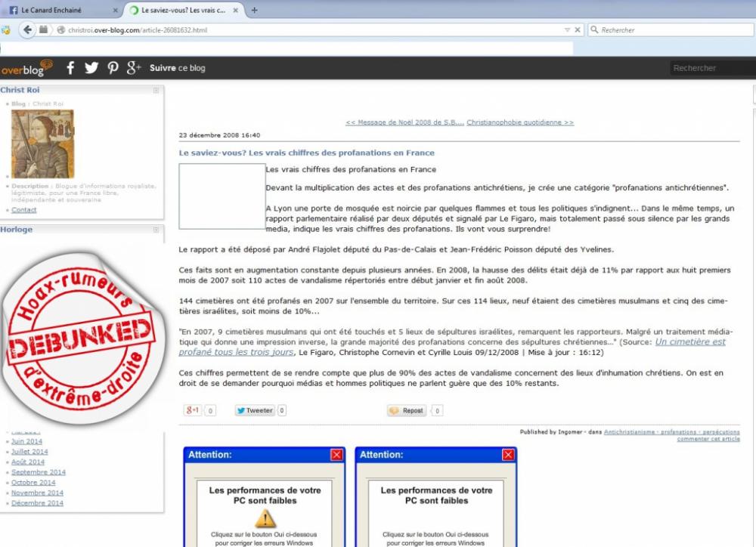
Task: Open Juillet 2014 archive link
Action: point(29,452)
